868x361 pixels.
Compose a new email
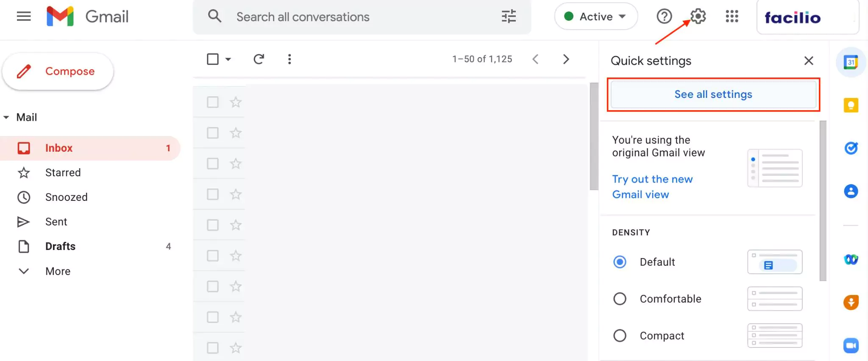[58, 71]
